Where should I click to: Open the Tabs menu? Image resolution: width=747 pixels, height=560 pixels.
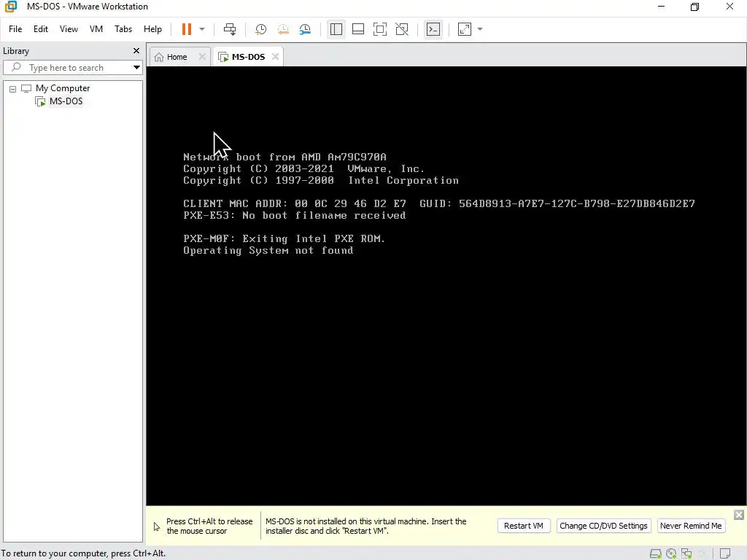pos(123,29)
